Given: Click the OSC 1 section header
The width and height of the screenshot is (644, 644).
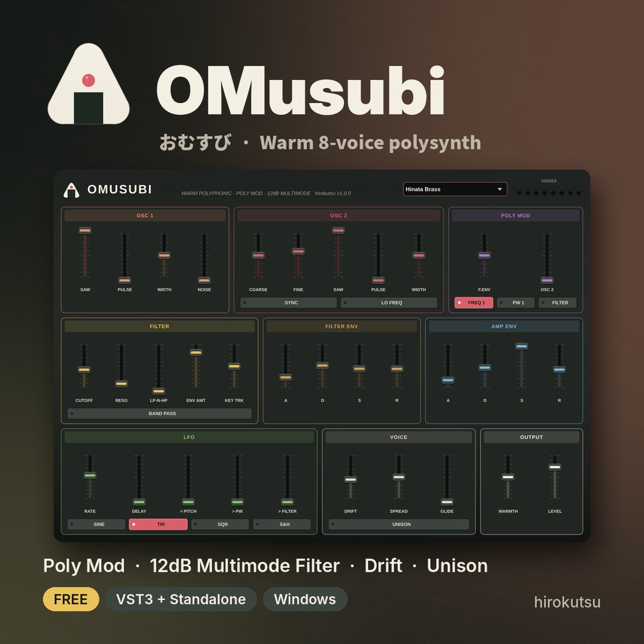Looking at the screenshot, I should [x=145, y=215].
